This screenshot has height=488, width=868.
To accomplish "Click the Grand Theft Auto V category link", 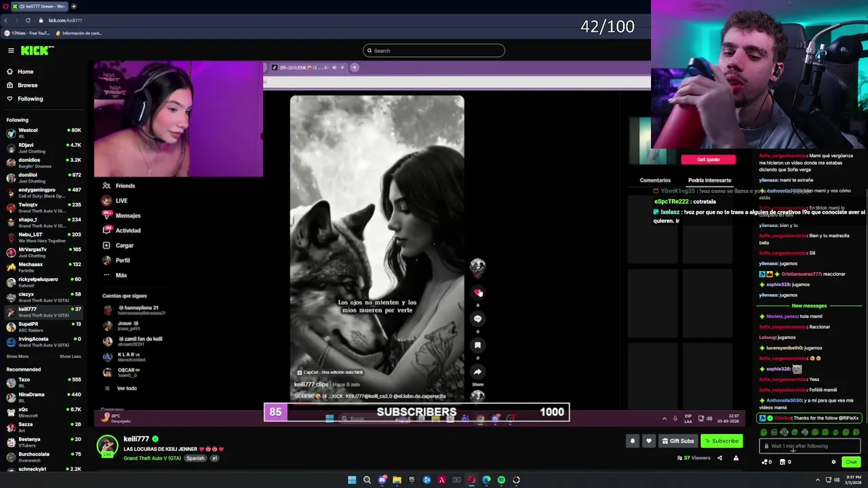I will coord(152,458).
